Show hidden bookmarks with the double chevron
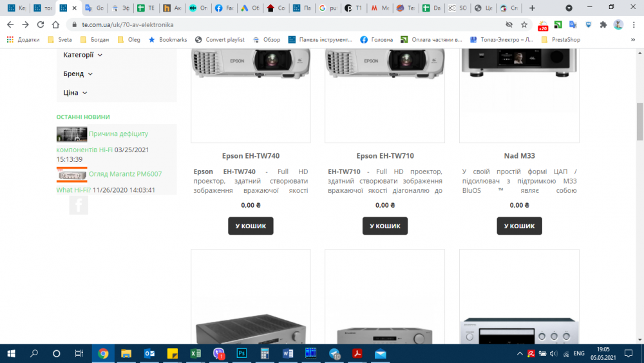Screen dimensions: 644x363 633,40
